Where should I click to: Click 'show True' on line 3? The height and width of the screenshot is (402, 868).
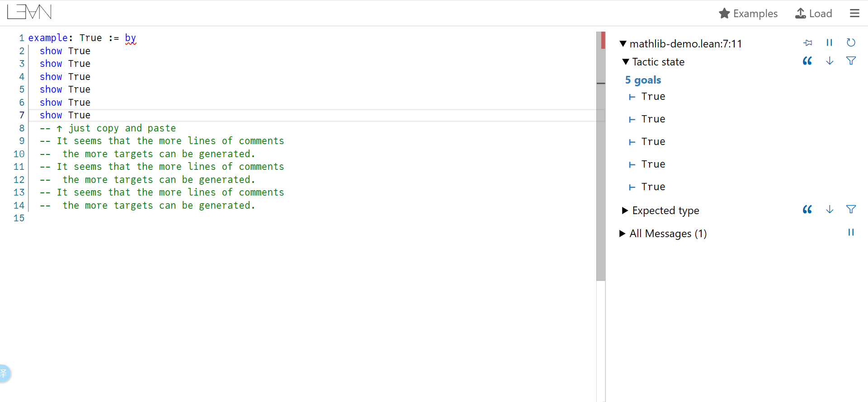click(x=65, y=64)
